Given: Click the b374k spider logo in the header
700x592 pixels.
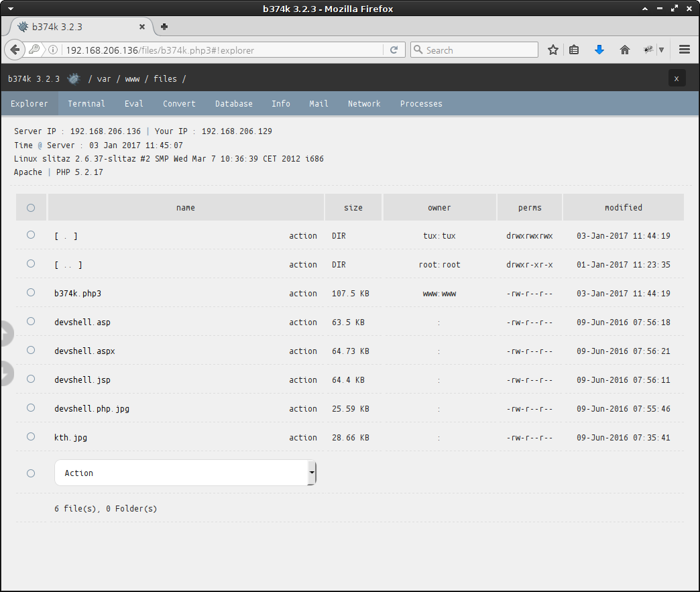Looking at the screenshot, I should 74,79.
